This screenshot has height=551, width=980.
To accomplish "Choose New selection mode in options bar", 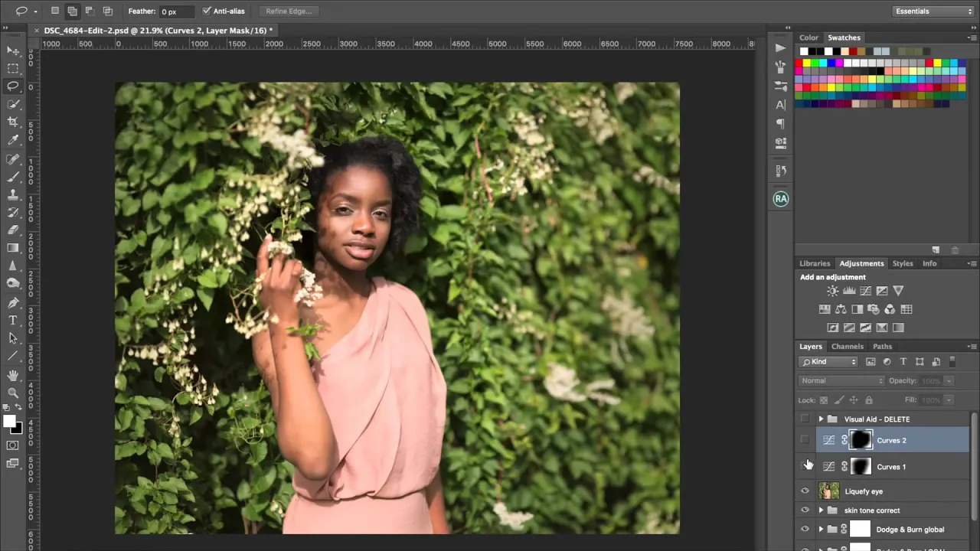I will click(x=55, y=11).
